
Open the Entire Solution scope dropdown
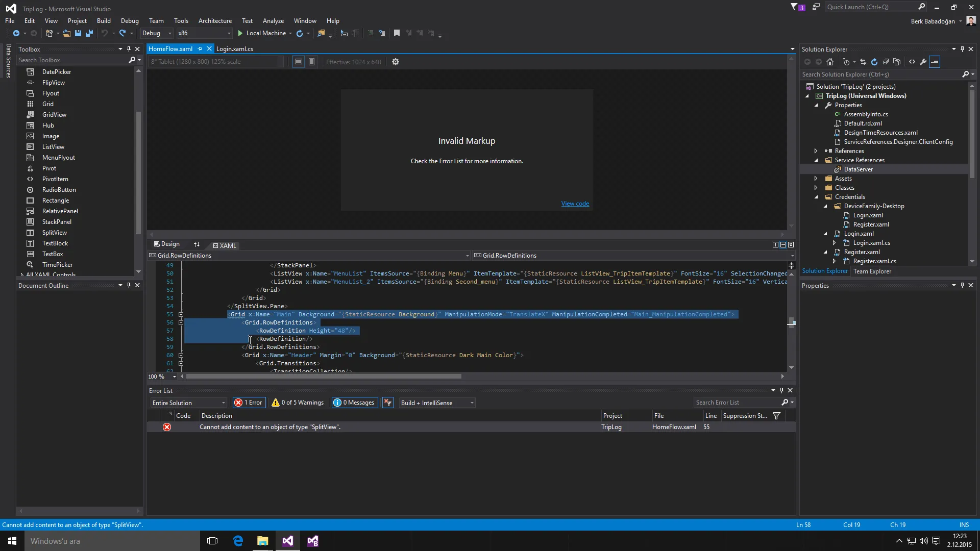(x=188, y=403)
